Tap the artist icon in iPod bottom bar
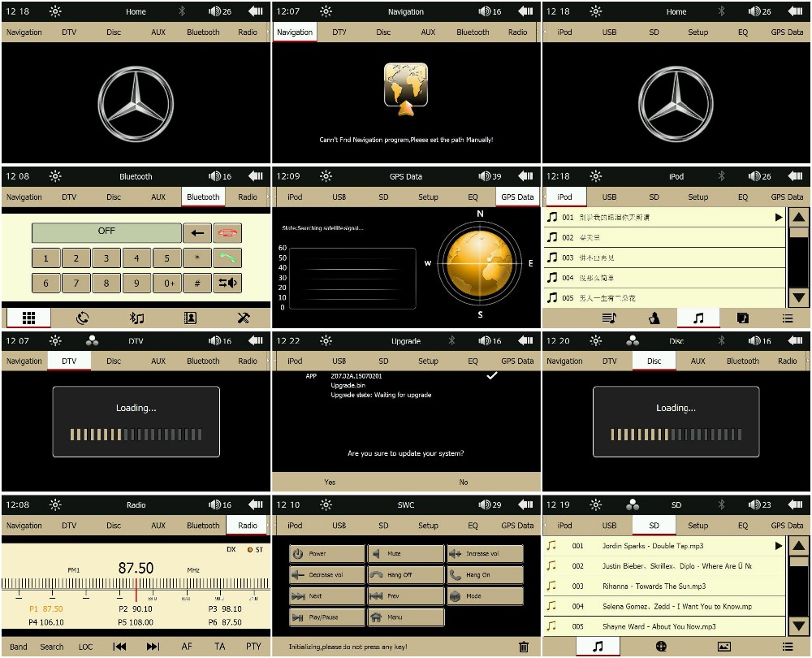 [654, 318]
